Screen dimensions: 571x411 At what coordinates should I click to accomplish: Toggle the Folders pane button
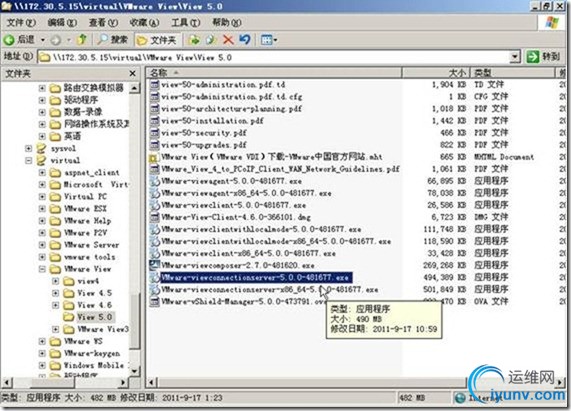[156, 40]
